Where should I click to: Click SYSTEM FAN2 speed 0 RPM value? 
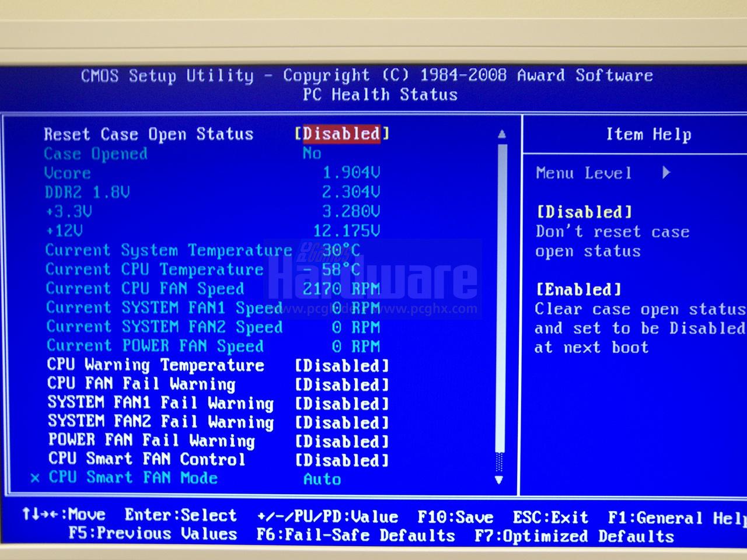tap(356, 327)
